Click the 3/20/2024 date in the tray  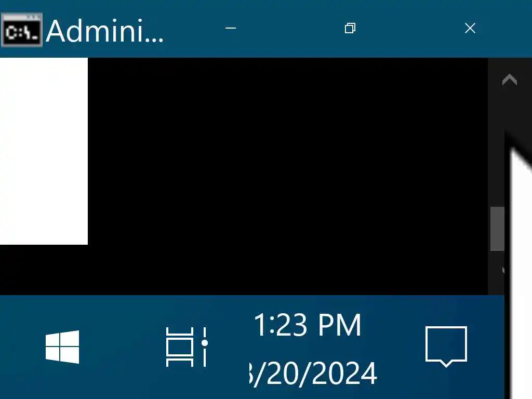click(x=313, y=374)
